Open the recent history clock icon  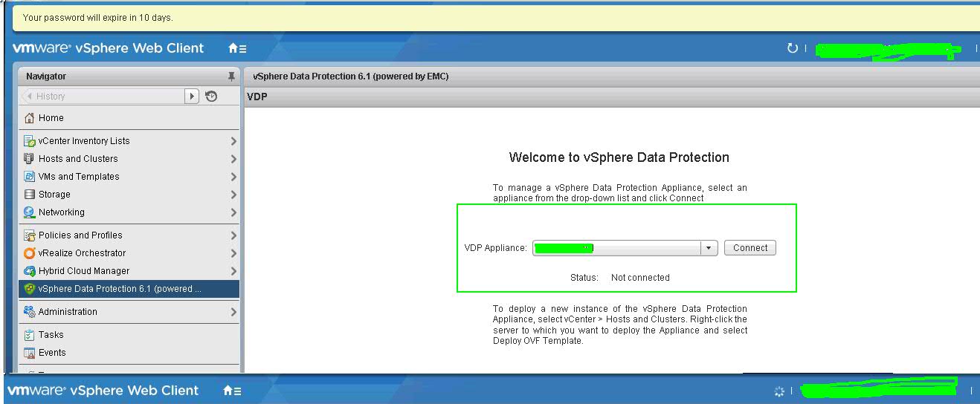(x=211, y=96)
